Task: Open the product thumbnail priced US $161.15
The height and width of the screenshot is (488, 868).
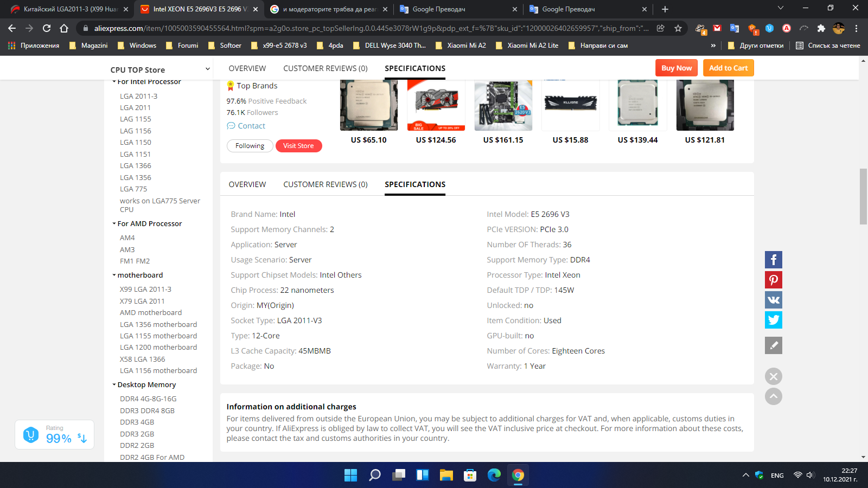Action: [503, 105]
